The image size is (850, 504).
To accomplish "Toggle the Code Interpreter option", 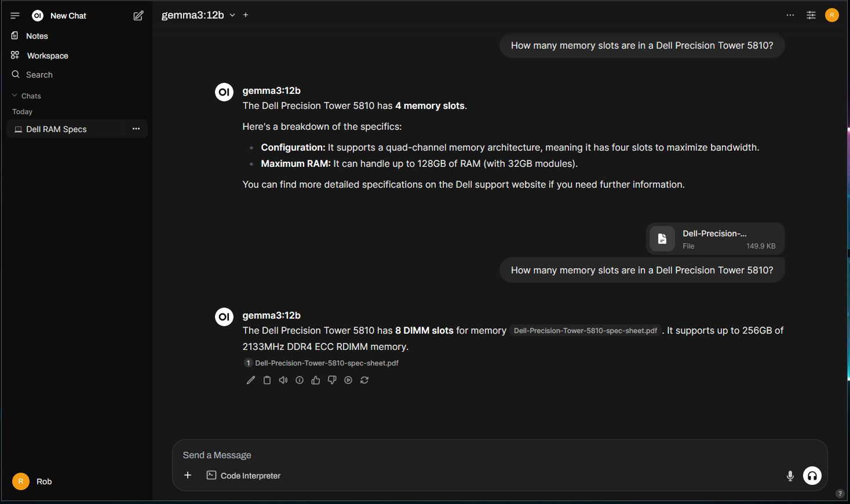I will 243,475.
